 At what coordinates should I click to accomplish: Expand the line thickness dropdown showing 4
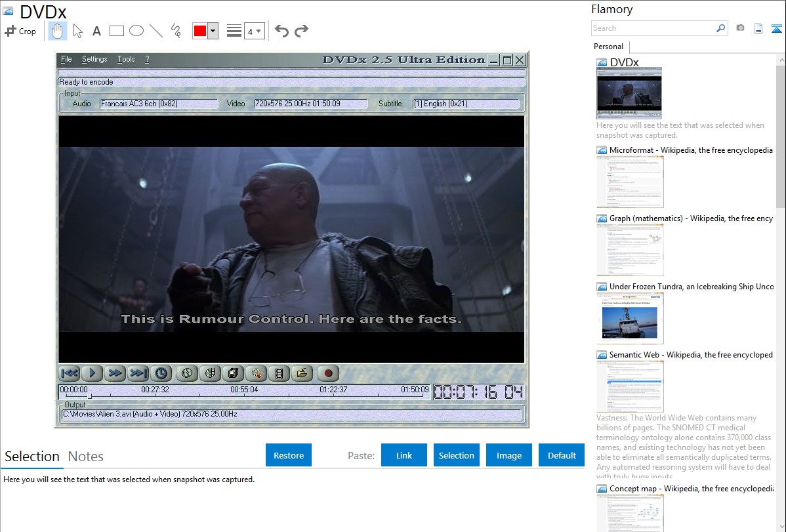click(x=255, y=31)
